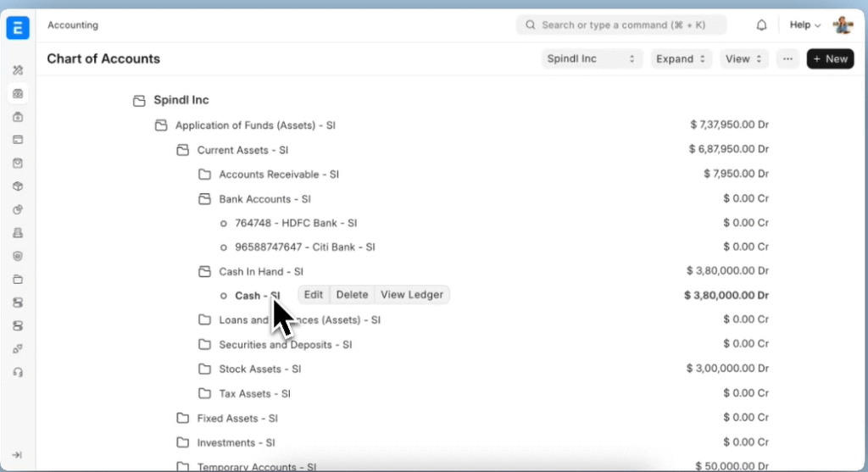
Task: Open the Expand dropdown in toolbar
Action: [681, 59]
